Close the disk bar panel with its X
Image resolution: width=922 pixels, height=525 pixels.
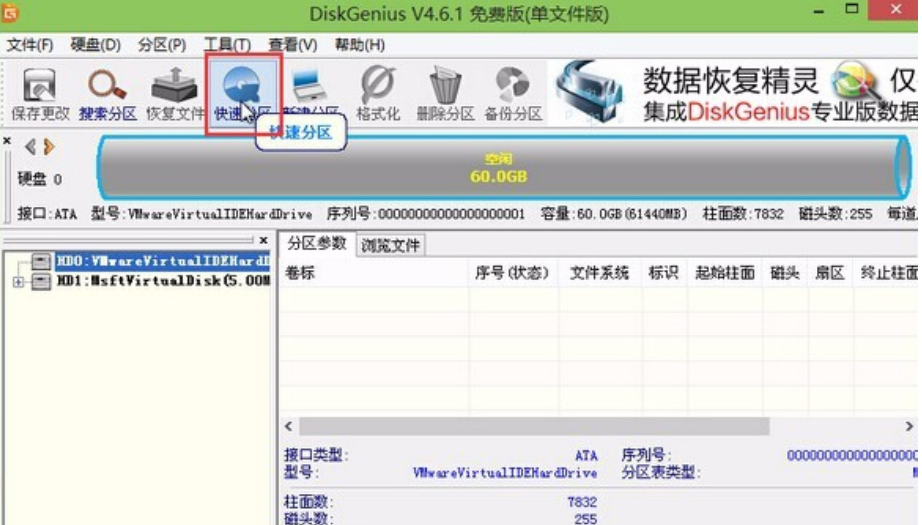click(7, 141)
